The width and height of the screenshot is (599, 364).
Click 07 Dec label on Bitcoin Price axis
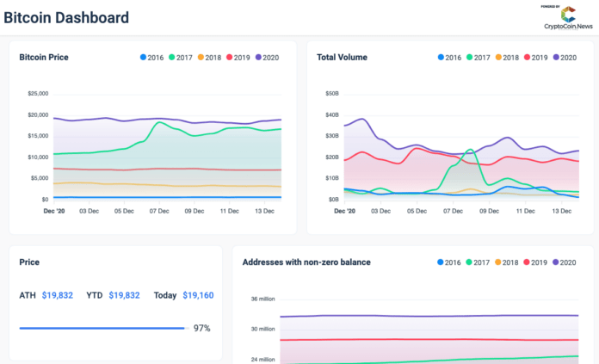pos(159,211)
